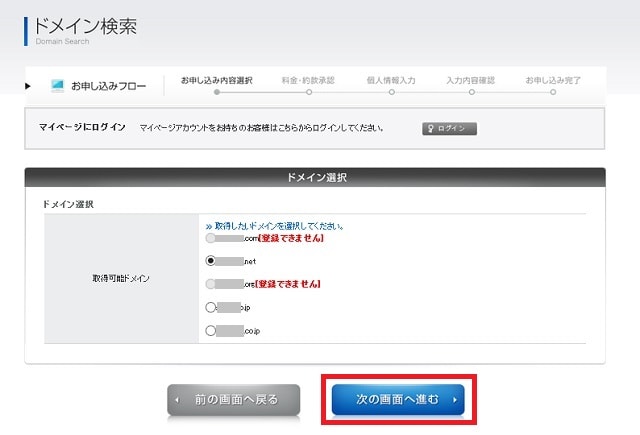Click the monitor icon beside お申し込みフロー
640x435 pixels.
(x=57, y=86)
